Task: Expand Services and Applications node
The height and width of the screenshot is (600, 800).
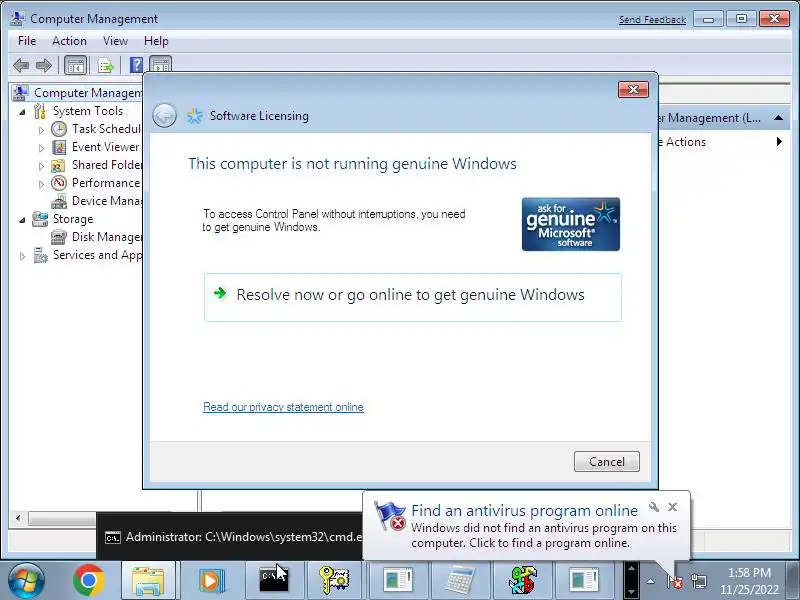Action: 22,256
